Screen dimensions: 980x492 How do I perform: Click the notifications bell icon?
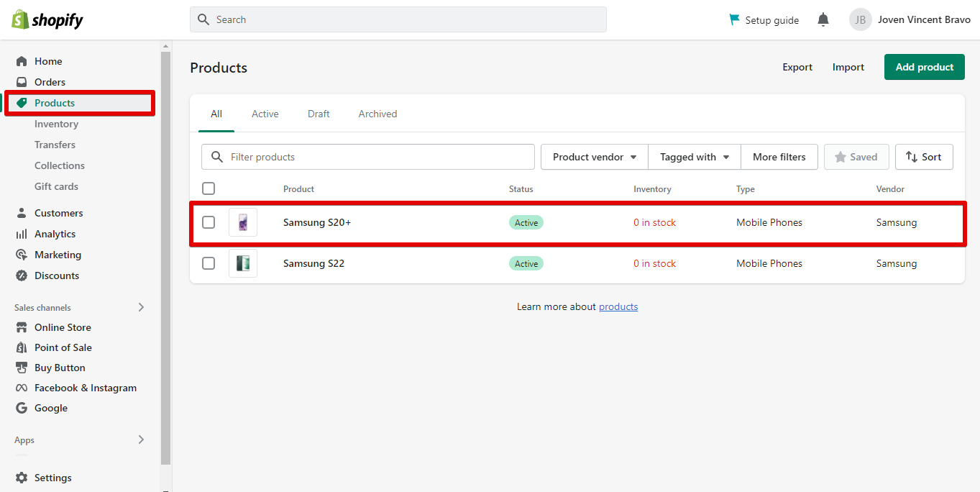823,20
